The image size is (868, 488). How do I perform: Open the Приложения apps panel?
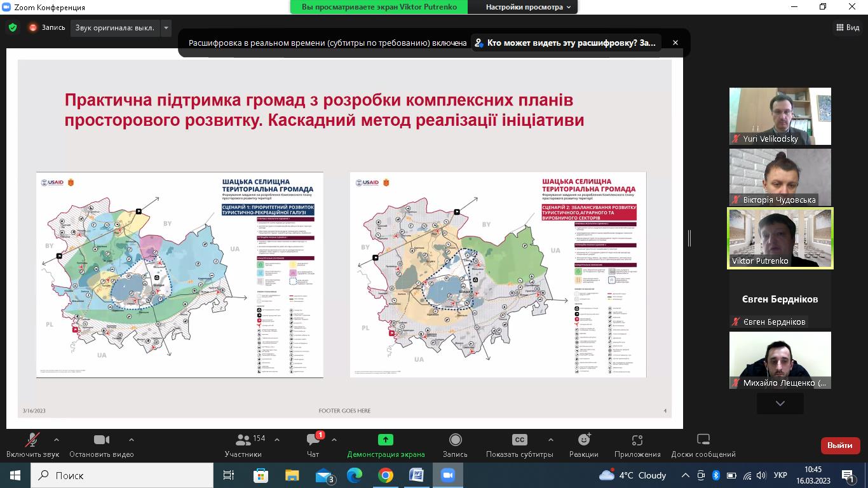point(637,445)
